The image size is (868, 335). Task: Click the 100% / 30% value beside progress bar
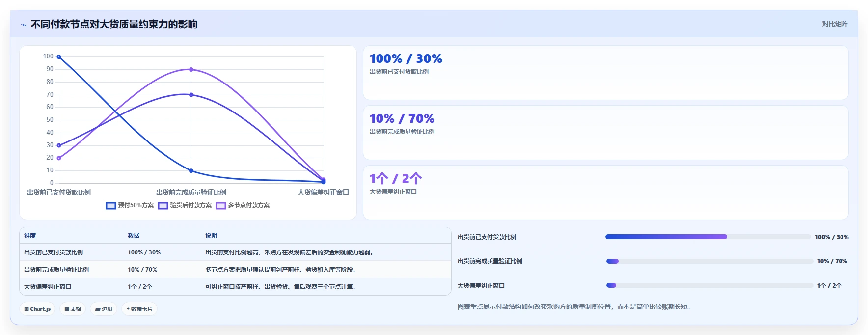click(832, 237)
